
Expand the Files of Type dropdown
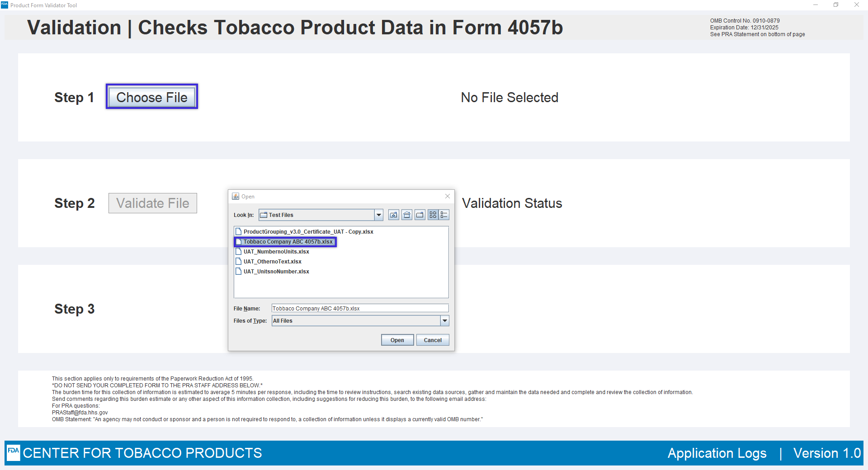click(445, 321)
